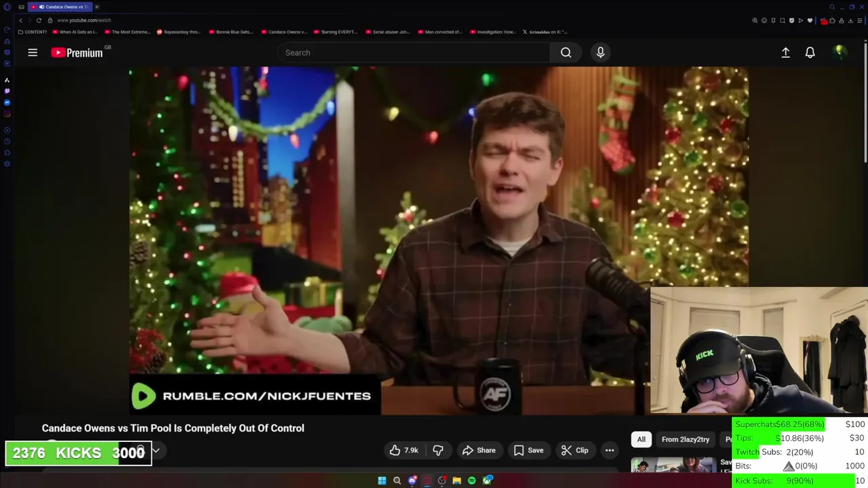Start voice search with microphone icon
Image resolution: width=868 pixels, height=488 pixels.
click(600, 52)
